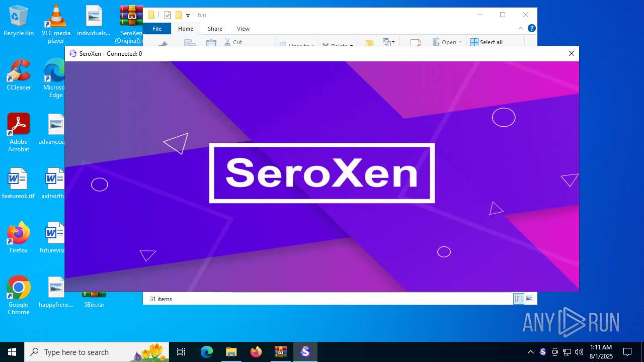Open the View ribbon tab
644x362 pixels.
click(243, 29)
